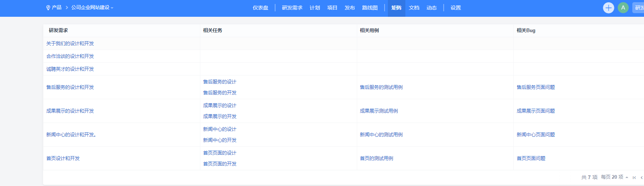This screenshot has height=186, width=644.
Task: Click the previous page arrow icon
Action: [x=641, y=178]
